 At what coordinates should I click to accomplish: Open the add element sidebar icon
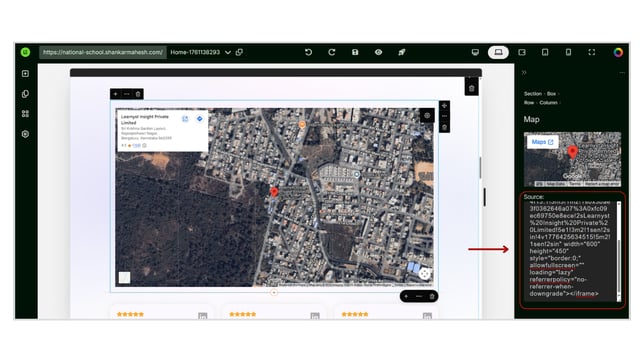pyautogui.click(x=25, y=74)
